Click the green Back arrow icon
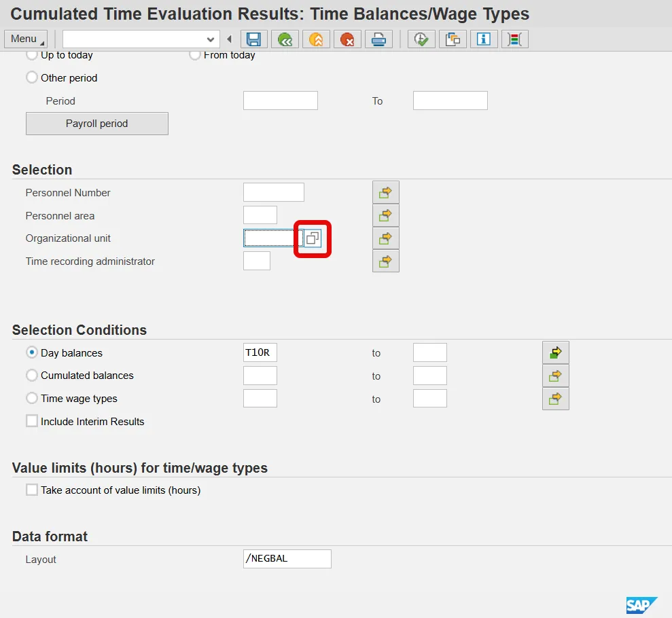This screenshot has height=618, width=672. (x=285, y=39)
